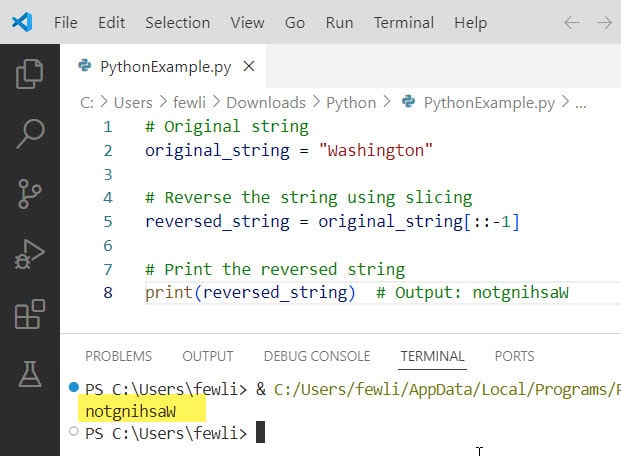Click the terminal cursor after last prompt
The width and height of the screenshot is (621, 456).
click(x=260, y=432)
